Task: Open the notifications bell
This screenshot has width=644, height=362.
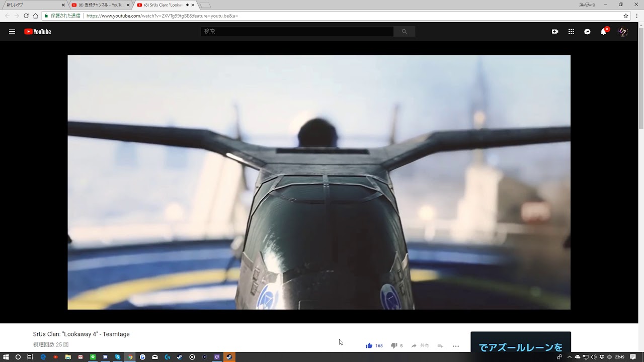Action: [x=603, y=32]
